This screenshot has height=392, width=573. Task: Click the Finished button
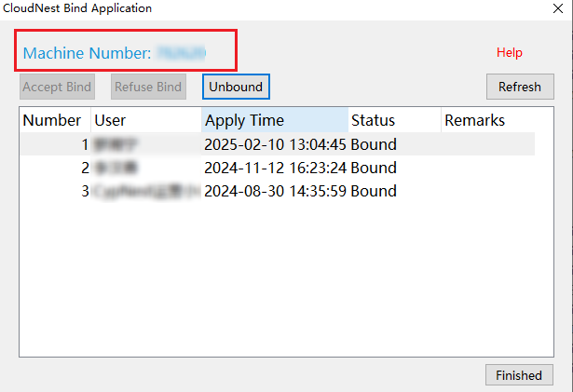tap(519, 375)
